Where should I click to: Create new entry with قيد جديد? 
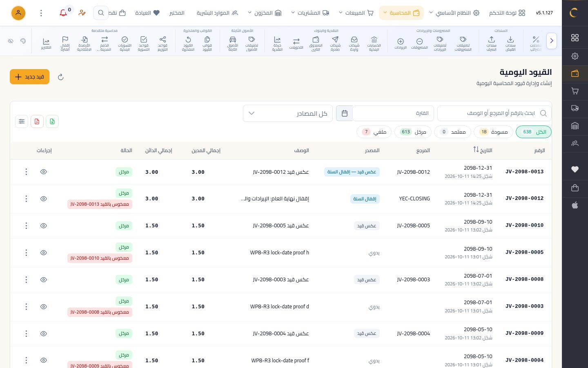[x=29, y=77]
